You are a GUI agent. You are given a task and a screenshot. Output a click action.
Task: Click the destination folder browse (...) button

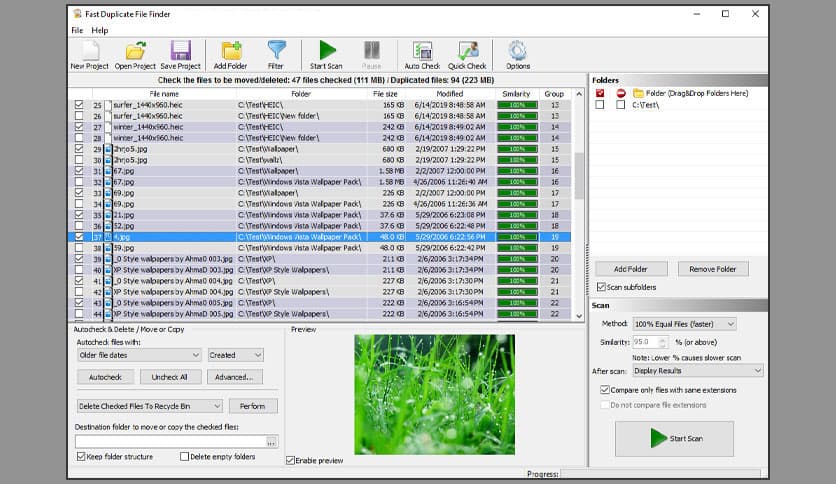tap(272, 442)
